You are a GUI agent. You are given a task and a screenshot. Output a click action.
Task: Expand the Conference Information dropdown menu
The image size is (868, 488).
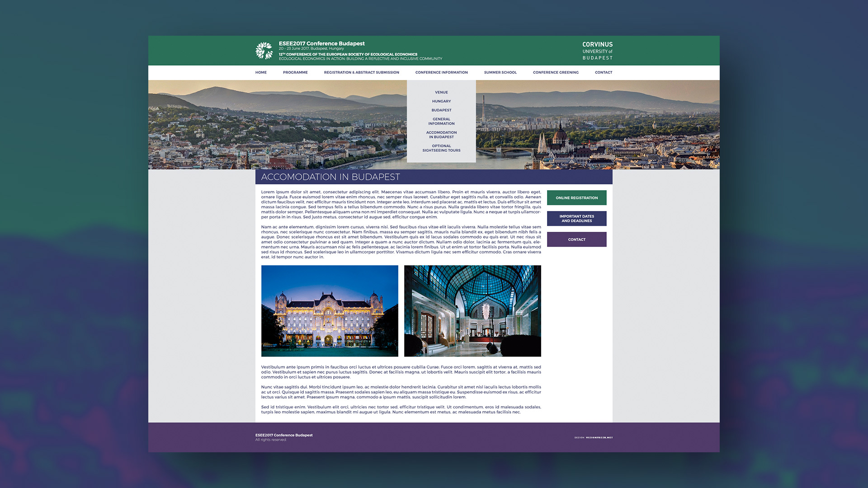(441, 72)
